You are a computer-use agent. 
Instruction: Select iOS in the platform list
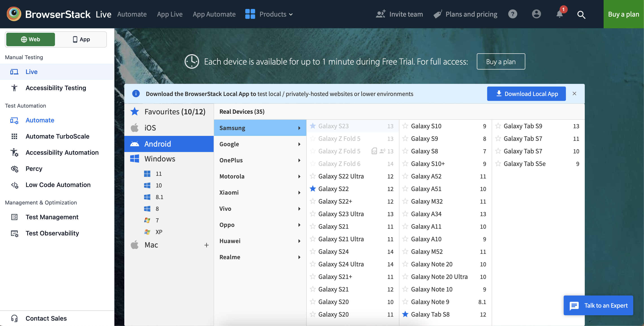169,128
